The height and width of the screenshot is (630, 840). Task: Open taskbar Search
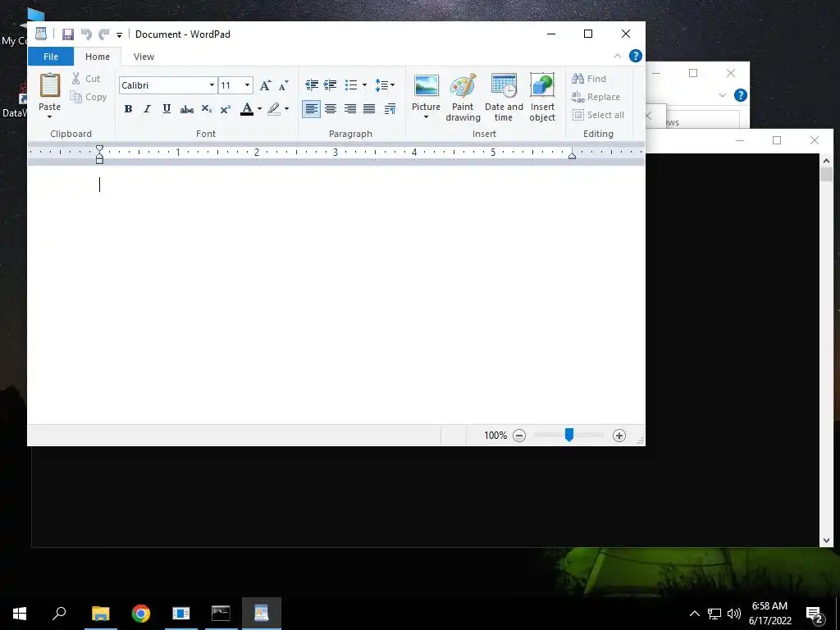pos(59,614)
